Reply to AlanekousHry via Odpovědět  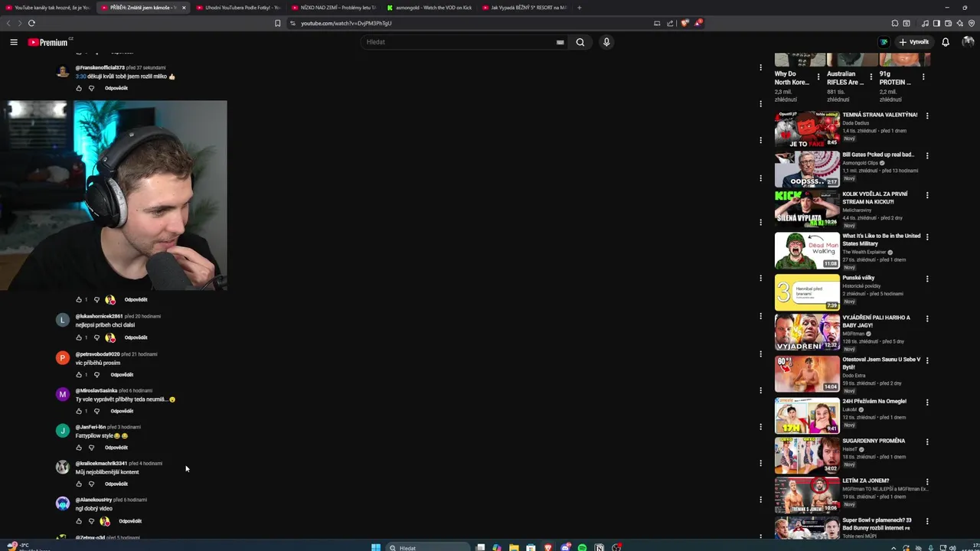point(130,521)
